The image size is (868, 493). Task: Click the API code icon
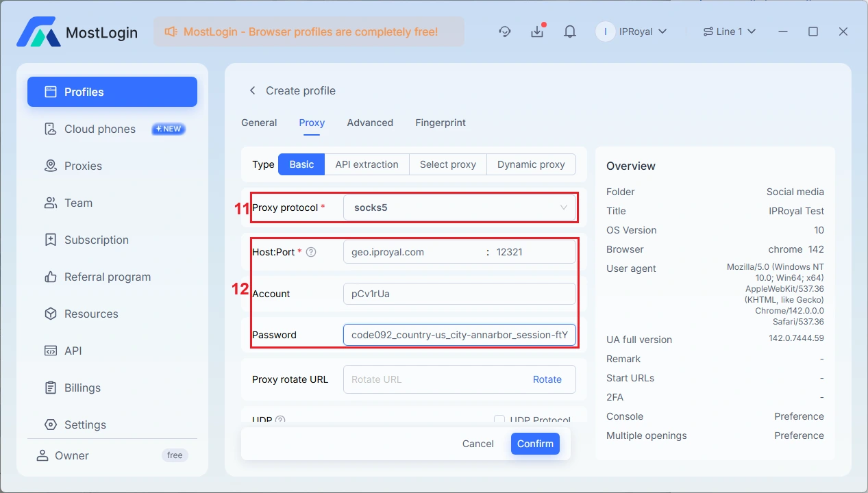point(51,351)
